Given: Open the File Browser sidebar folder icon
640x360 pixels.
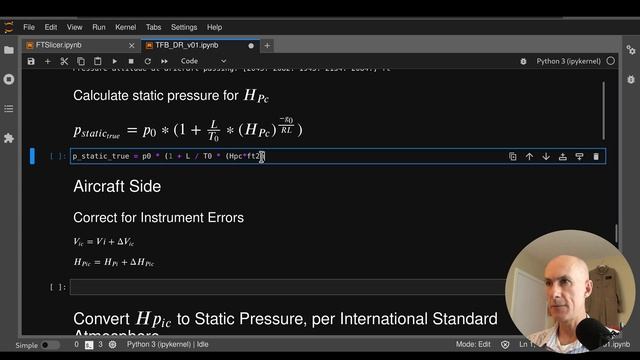Looking at the screenshot, I should tap(9, 50).
